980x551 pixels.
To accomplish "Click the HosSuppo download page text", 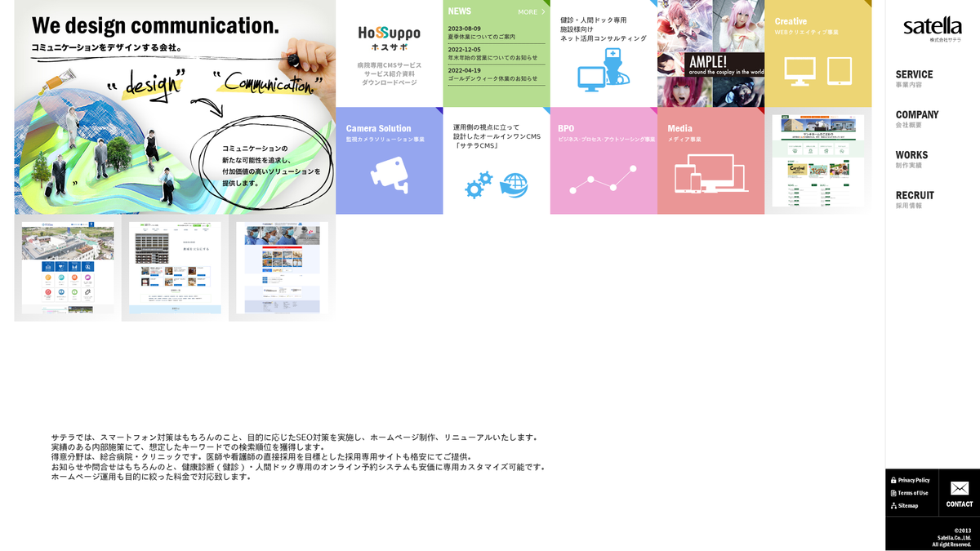I will point(390,73).
